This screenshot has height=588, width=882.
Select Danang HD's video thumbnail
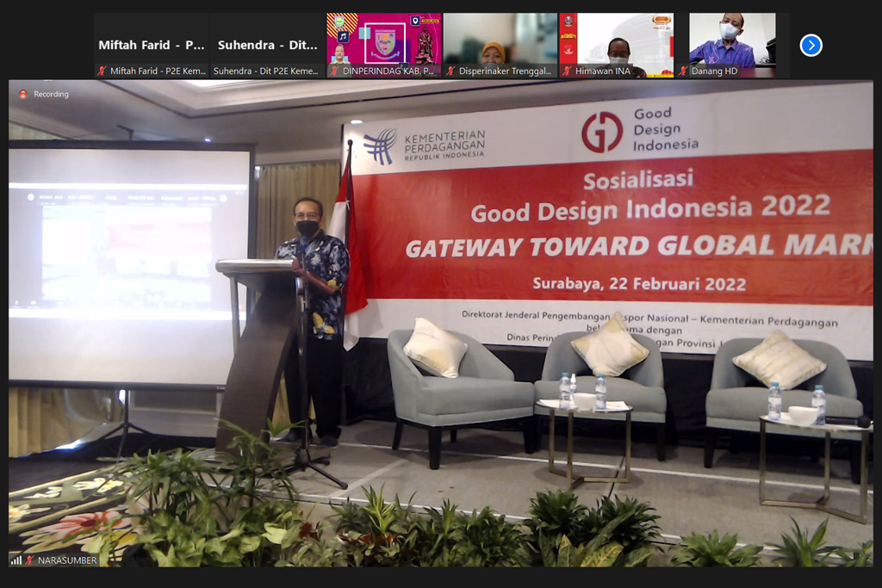(732, 40)
